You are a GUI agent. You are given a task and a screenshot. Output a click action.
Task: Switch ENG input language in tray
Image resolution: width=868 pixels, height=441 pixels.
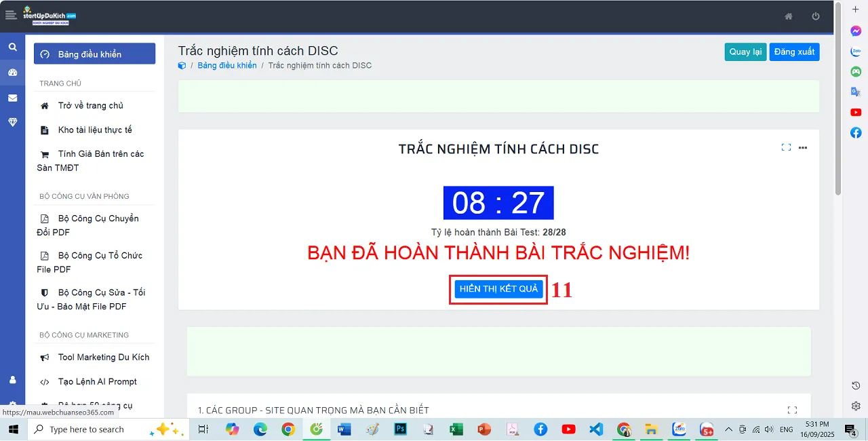click(787, 429)
